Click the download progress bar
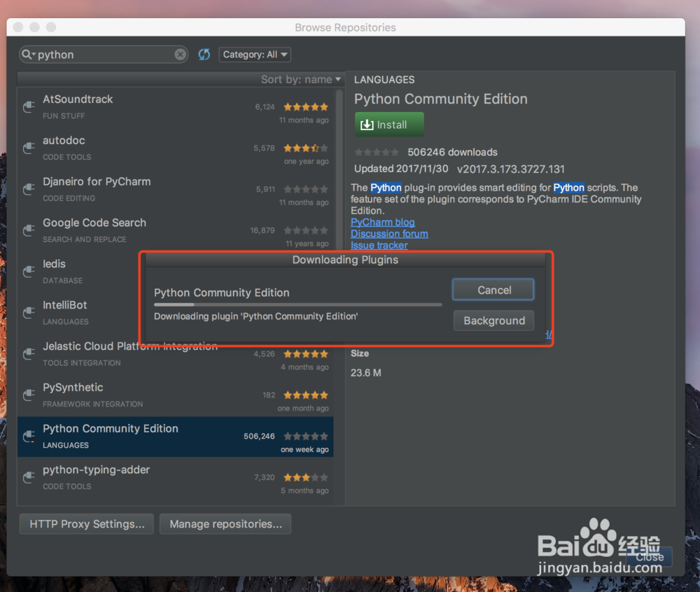This screenshot has width=700, height=592. pyautogui.click(x=297, y=304)
